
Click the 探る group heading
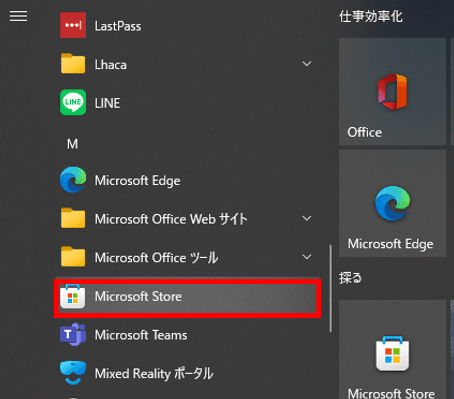coord(350,278)
